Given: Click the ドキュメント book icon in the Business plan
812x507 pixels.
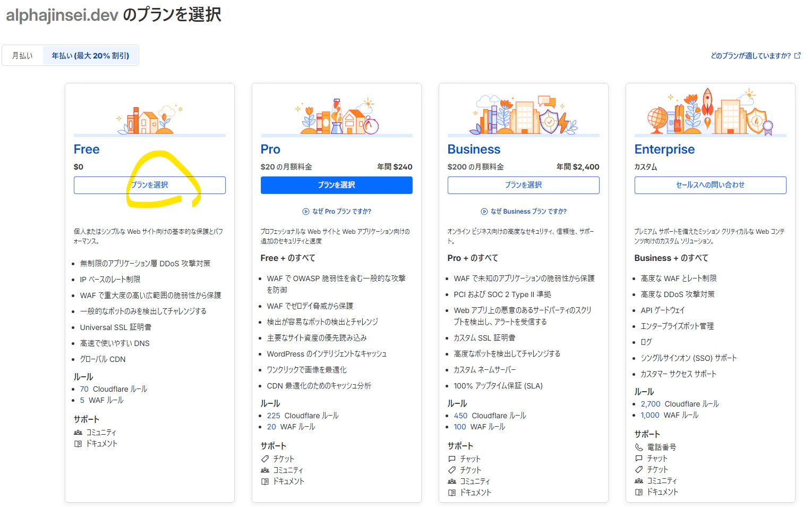Looking at the screenshot, I should pos(452,493).
